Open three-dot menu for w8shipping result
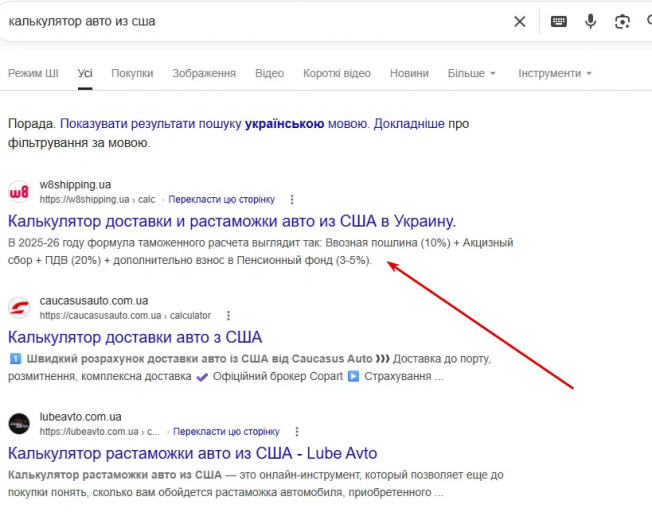652x512 pixels. pos(292,200)
